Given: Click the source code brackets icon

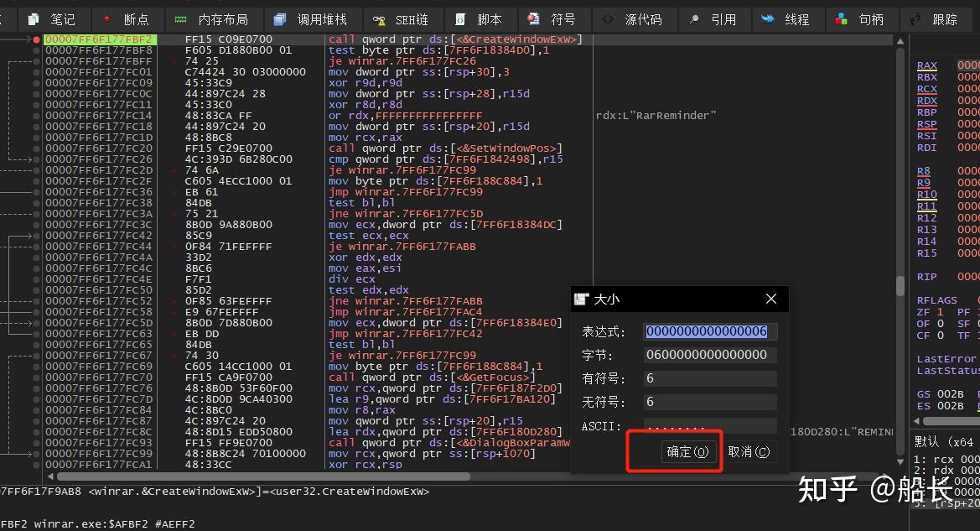Looking at the screenshot, I should (x=608, y=19).
